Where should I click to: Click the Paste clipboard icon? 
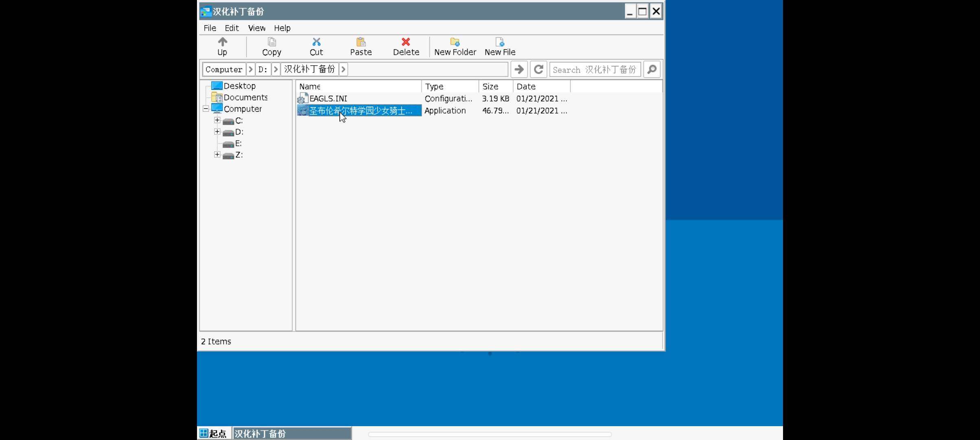pos(361,42)
